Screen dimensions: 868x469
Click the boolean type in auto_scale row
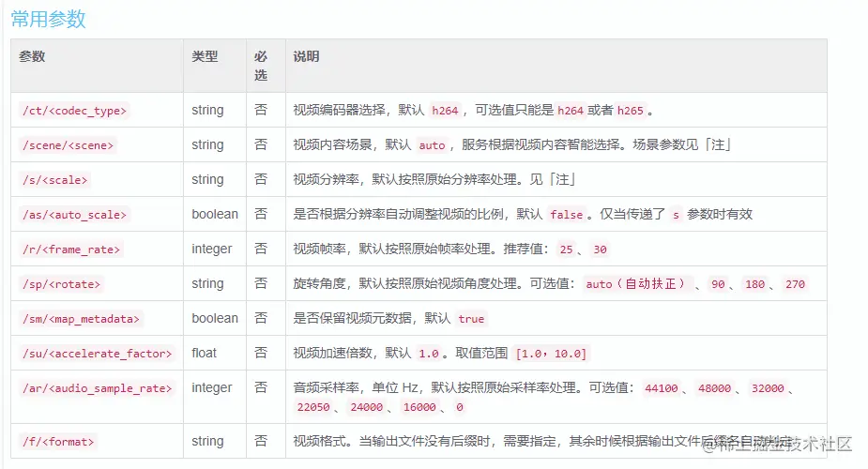click(x=215, y=214)
